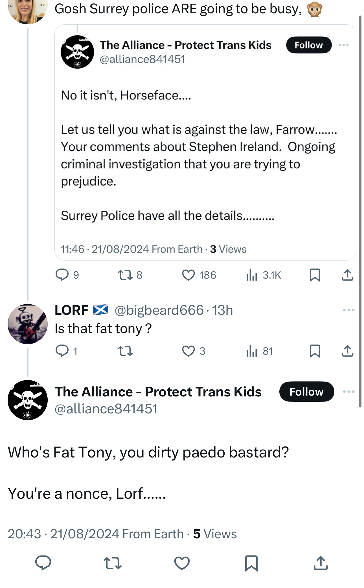364x588 pixels.
Task: View analytics showing 3.1K views
Action: [252, 275]
